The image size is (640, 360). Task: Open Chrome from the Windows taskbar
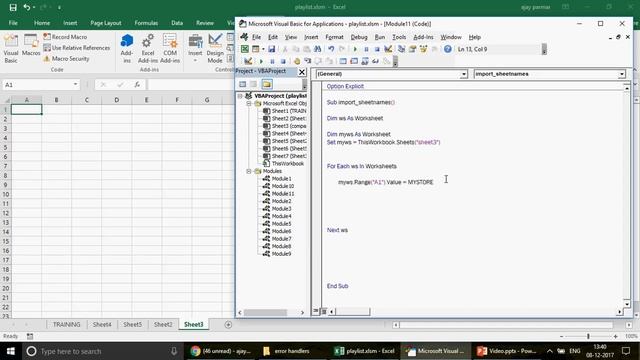tap(221, 351)
